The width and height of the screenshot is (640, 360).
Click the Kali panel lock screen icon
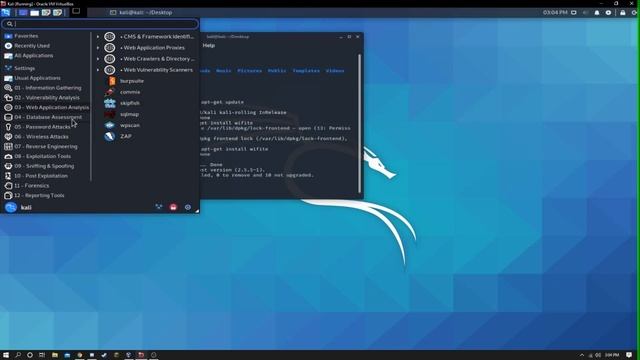(622, 13)
